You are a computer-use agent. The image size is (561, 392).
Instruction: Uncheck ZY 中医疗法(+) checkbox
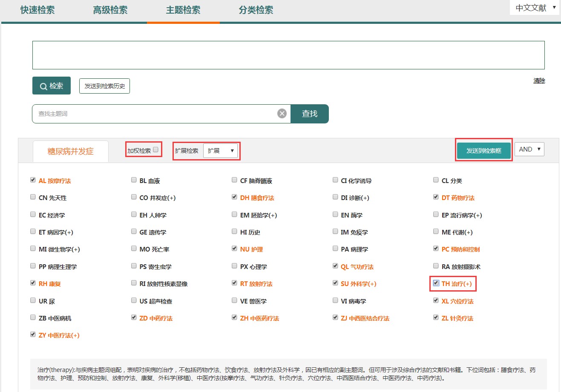click(x=33, y=335)
